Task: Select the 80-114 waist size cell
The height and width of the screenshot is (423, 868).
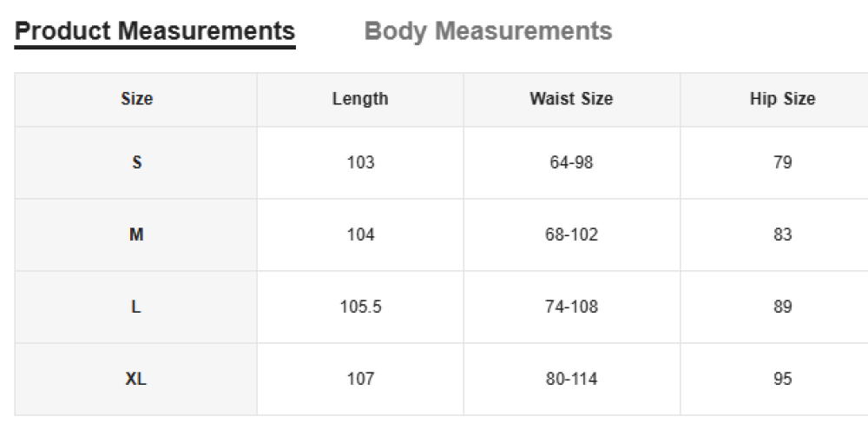Action: [x=571, y=379]
